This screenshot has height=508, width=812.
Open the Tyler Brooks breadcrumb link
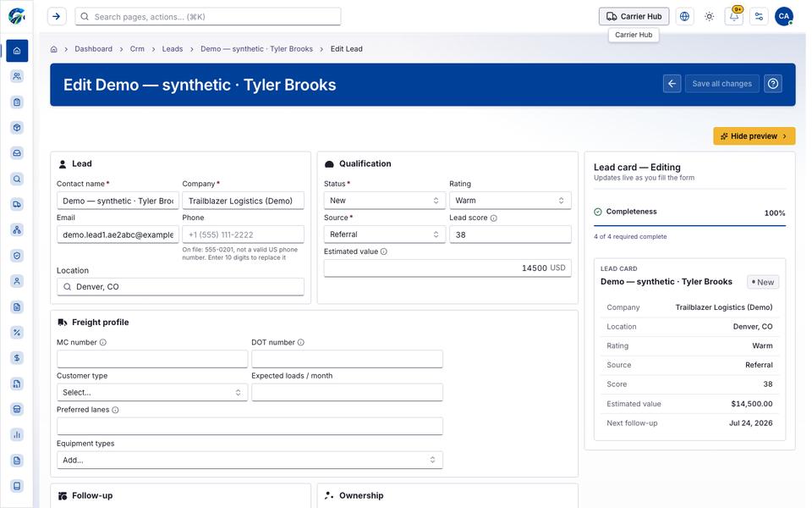point(257,49)
